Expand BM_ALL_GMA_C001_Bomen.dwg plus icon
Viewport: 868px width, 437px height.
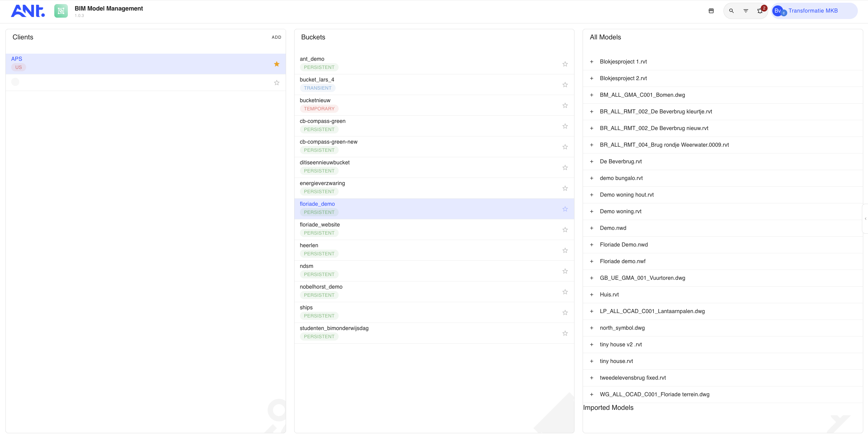(592, 95)
